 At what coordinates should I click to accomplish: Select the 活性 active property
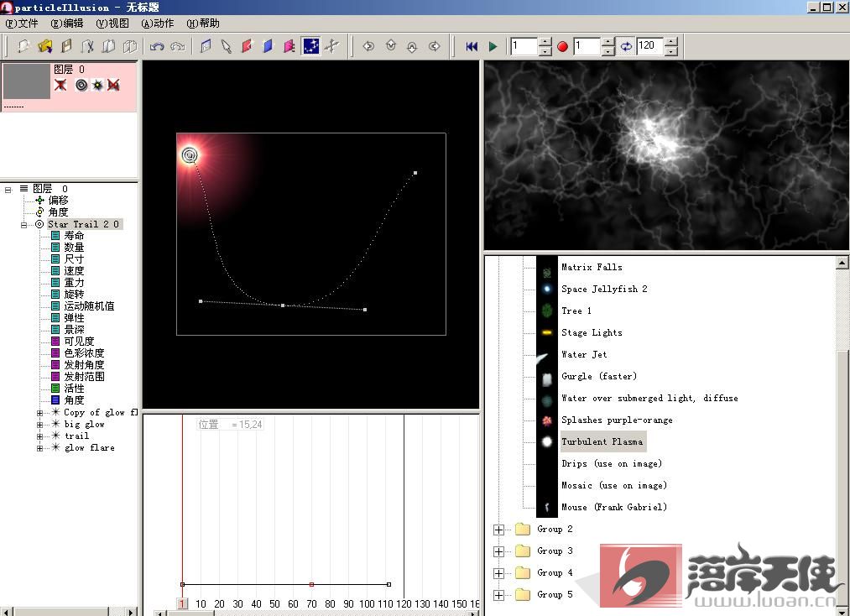74,389
